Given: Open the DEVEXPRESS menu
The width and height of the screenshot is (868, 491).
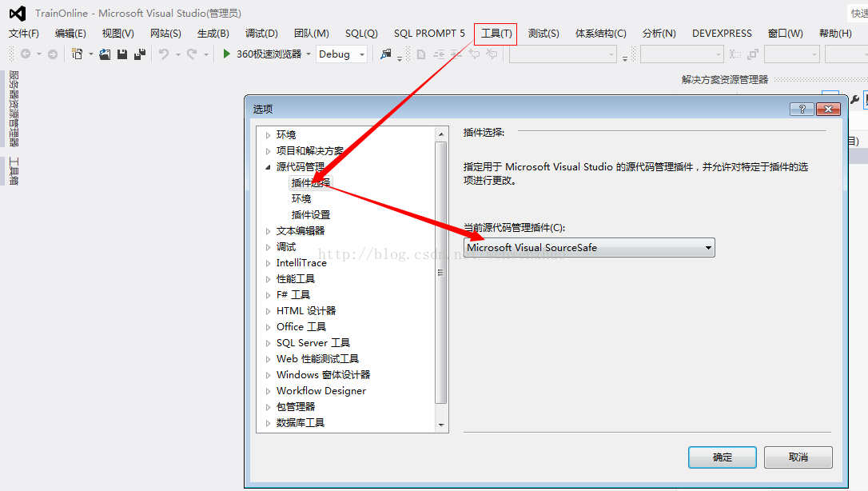Looking at the screenshot, I should (x=722, y=34).
